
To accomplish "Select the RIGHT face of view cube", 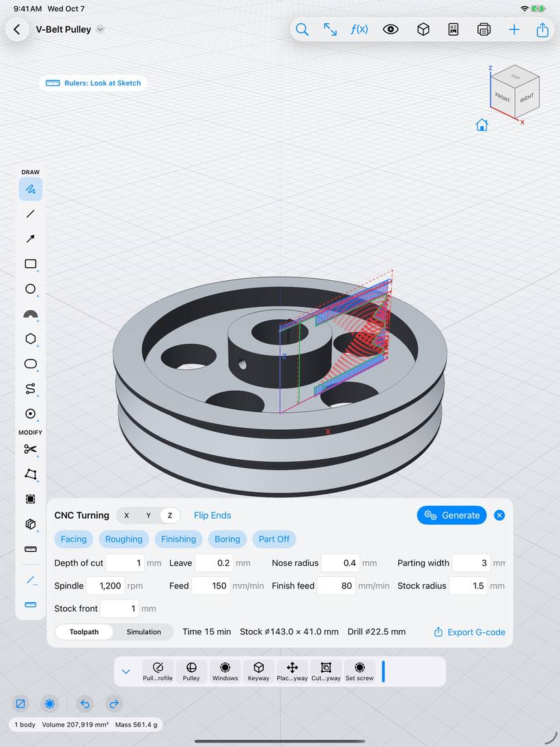I will tap(527, 98).
